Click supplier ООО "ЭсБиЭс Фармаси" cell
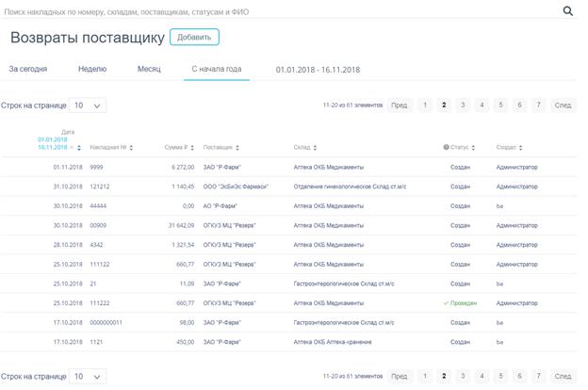This screenshot has width=588, height=390. (x=236, y=187)
